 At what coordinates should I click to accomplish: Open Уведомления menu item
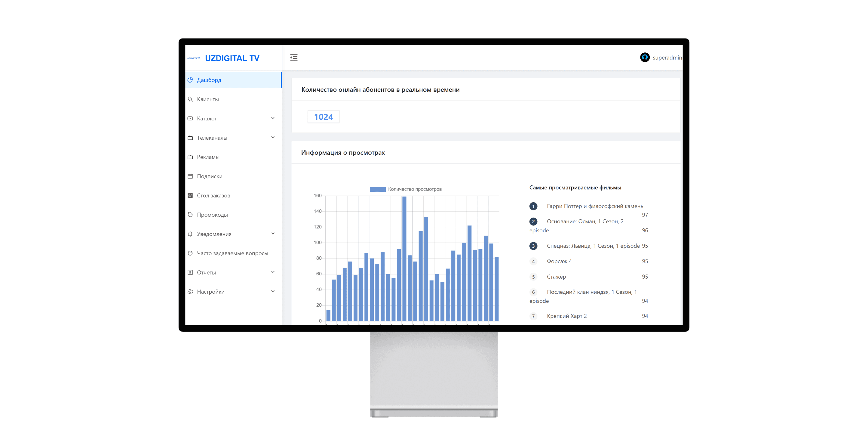click(x=233, y=234)
